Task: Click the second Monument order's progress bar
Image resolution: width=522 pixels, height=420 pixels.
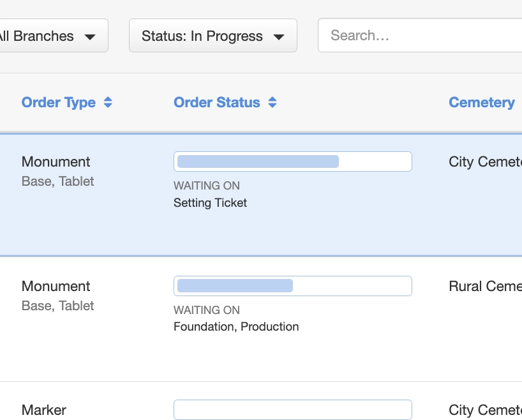Action: click(292, 286)
